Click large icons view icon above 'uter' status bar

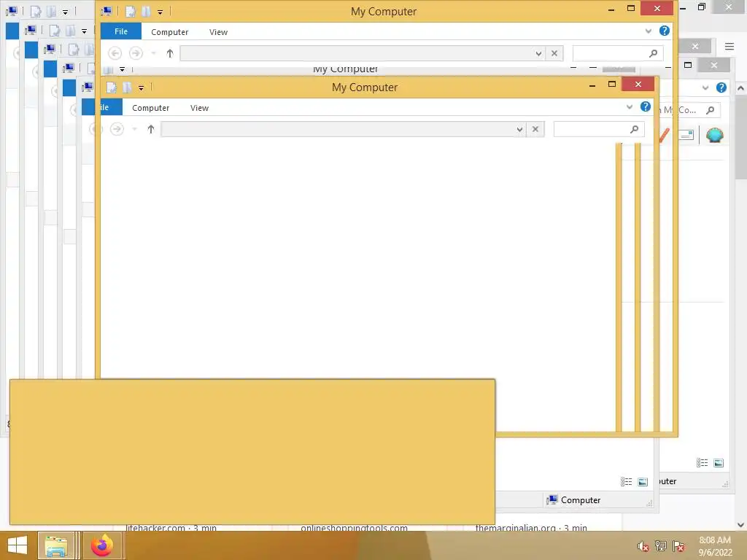point(719,463)
